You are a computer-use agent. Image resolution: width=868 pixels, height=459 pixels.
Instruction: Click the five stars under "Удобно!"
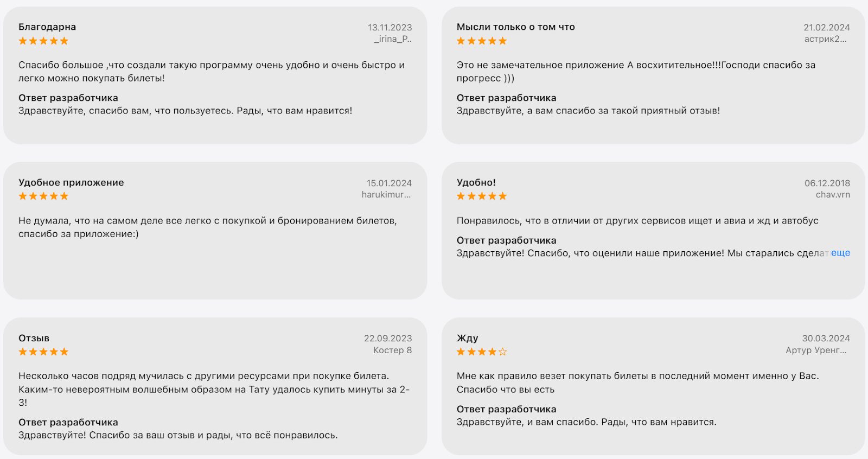pyautogui.click(x=482, y=196)
